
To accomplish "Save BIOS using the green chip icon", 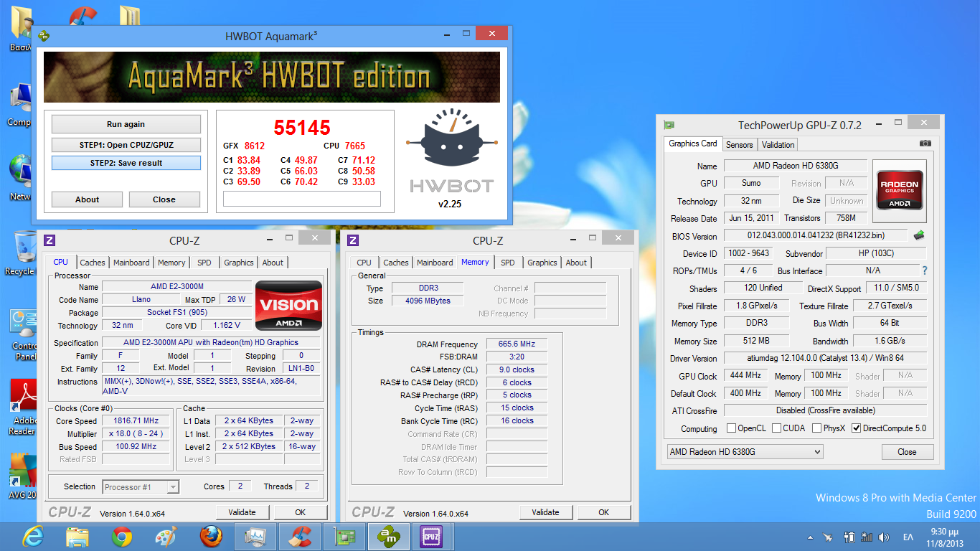I will point(918,235).
